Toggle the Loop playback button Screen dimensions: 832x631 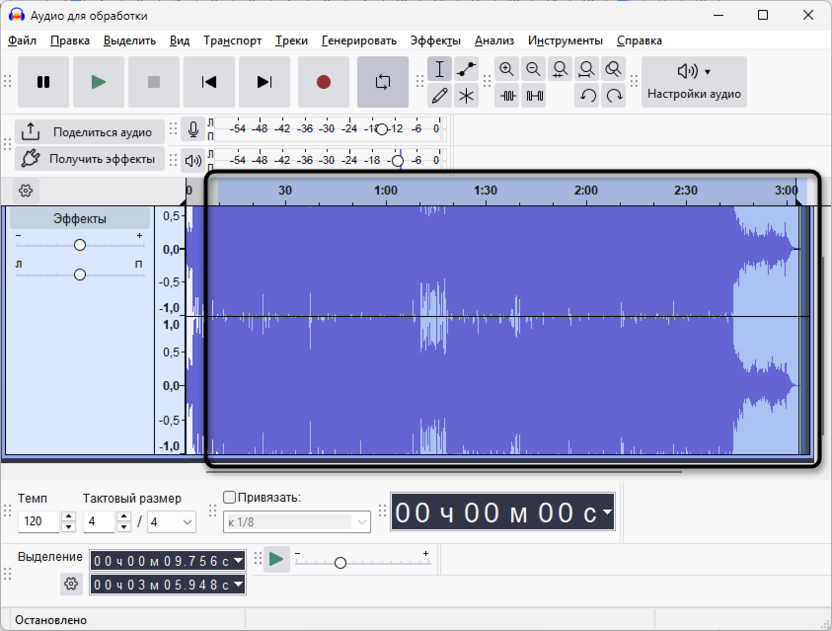coord(382,82)
